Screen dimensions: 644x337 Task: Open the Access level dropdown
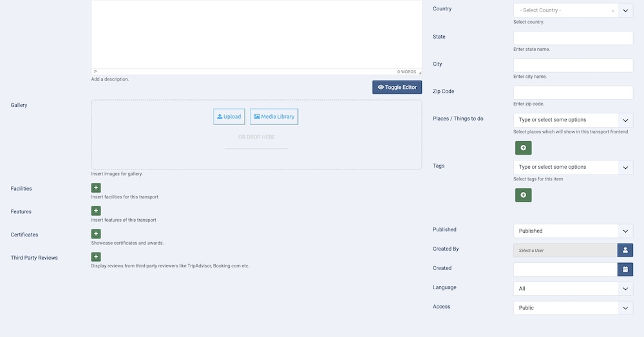click(573, 308)
